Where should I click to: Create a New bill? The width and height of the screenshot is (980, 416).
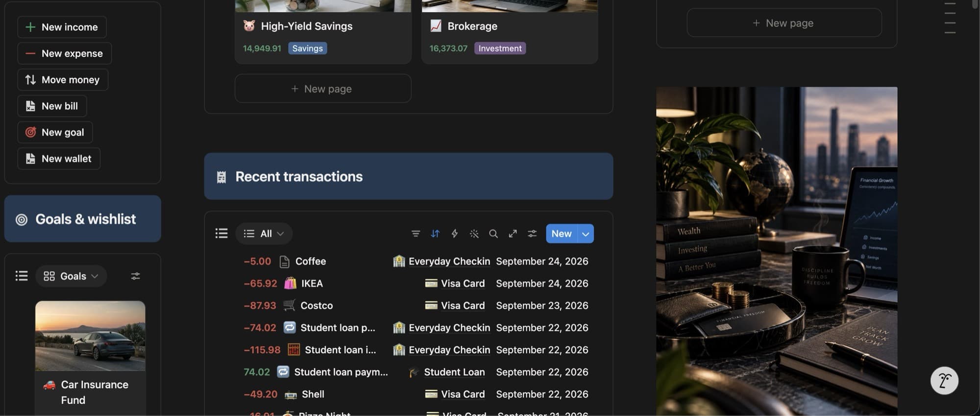(x=52, y=106)
